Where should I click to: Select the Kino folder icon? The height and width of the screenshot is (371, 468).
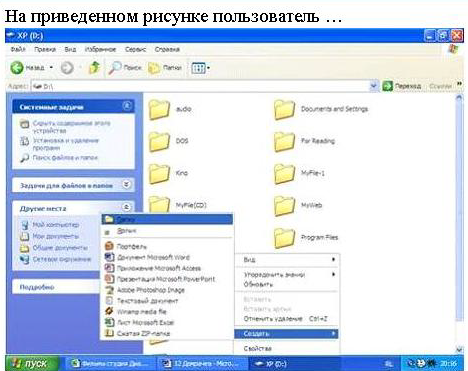159,173
